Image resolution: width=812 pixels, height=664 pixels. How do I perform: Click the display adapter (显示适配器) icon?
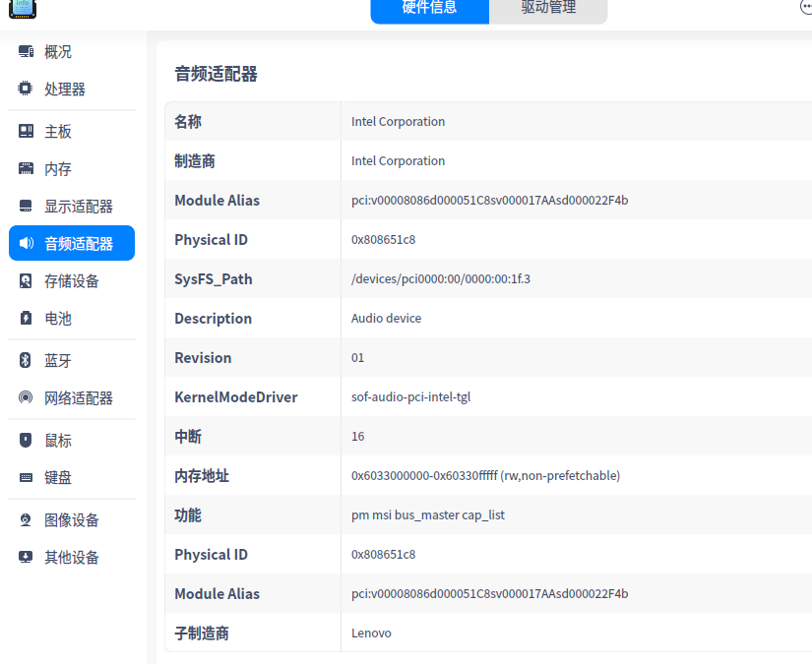tap(26, 207)
